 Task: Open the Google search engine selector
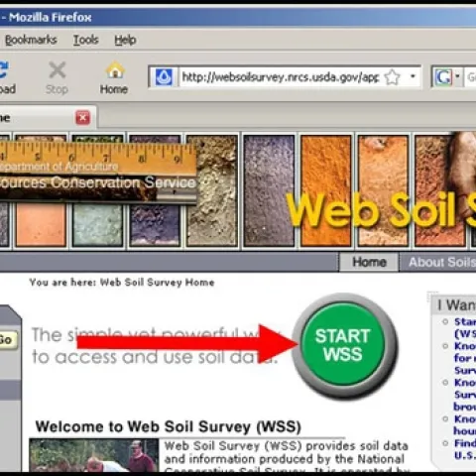pyautogui.click(x=447, y=77)
